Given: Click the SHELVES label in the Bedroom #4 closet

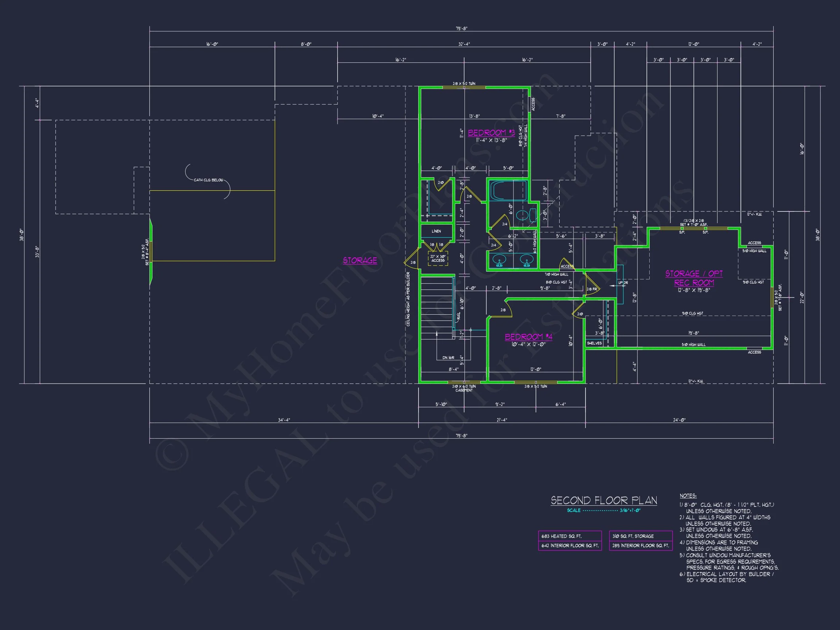Looking at the screenshot, I should (594, 343).
